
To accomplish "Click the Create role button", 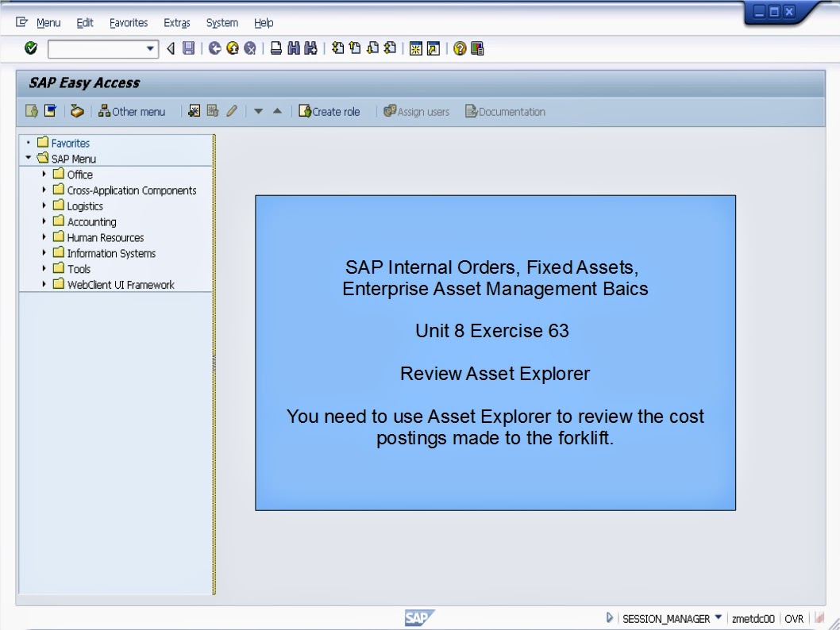I will coord(329,111).
